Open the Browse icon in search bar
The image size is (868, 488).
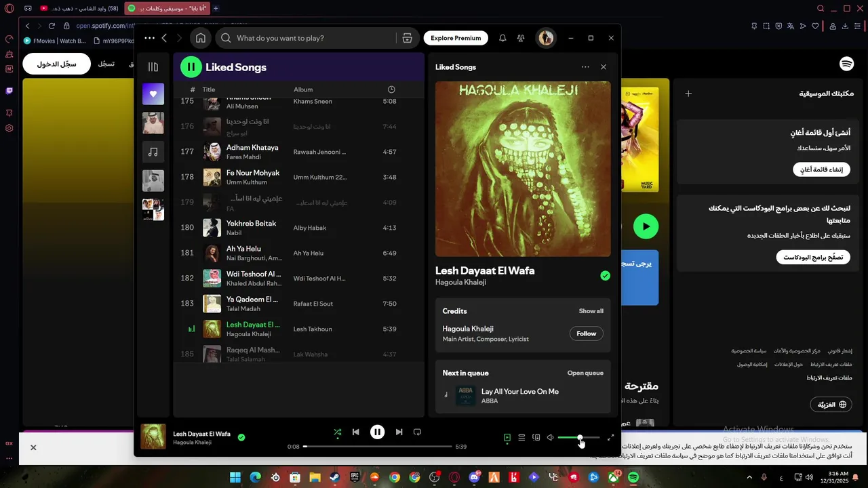pyautogui.click(x=407, y=38)
